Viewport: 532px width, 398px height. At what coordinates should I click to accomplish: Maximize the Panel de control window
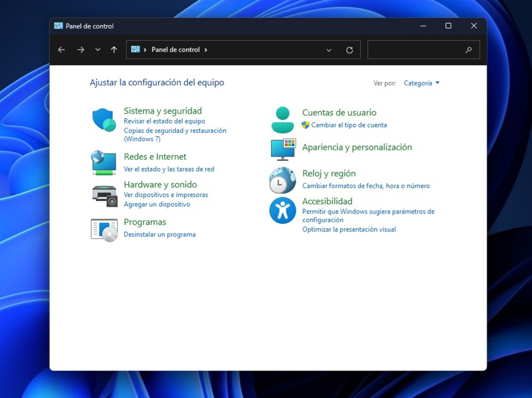click(448, 26)
